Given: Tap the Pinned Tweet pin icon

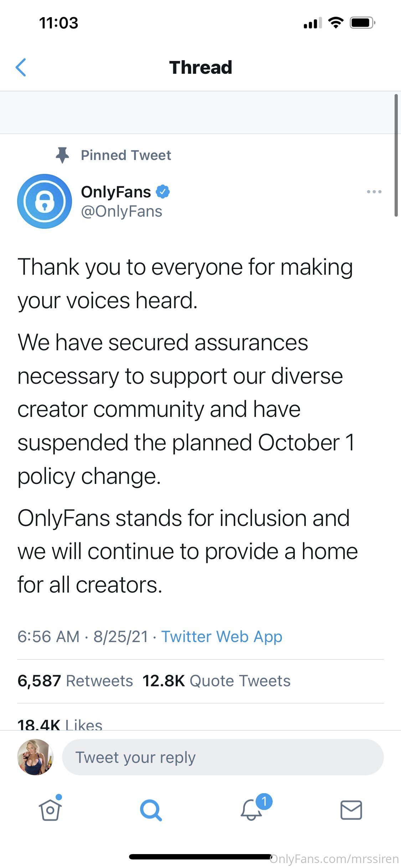Looking at the screenshot, I should (62, 155).
